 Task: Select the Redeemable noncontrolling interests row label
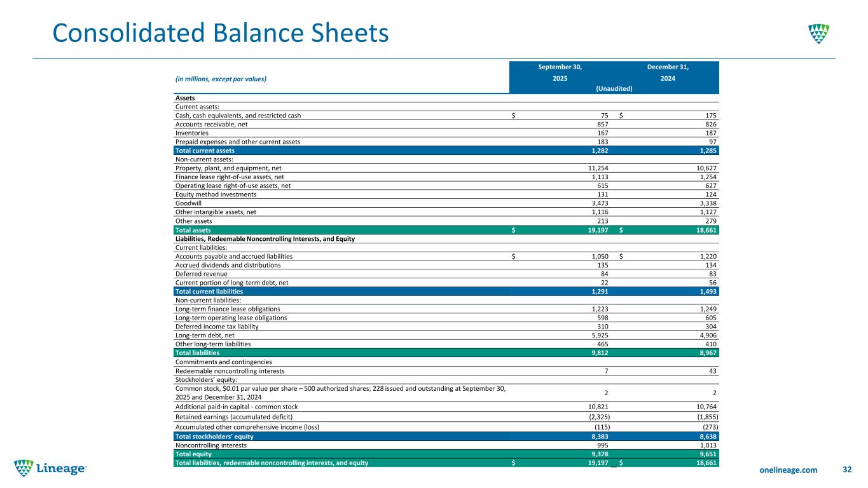click(230, 370)
